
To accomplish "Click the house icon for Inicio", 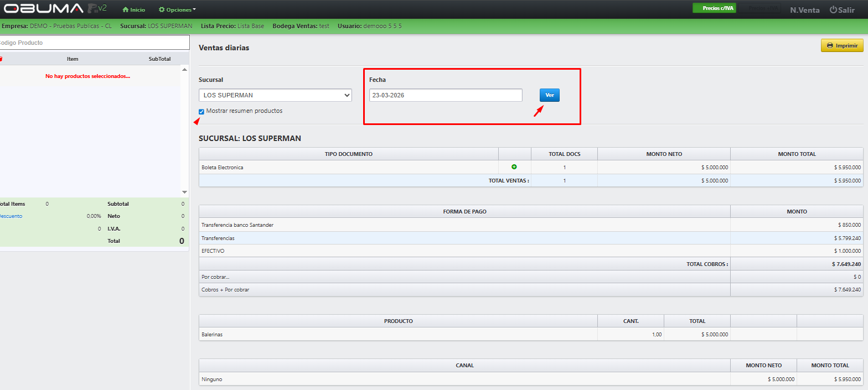I will [126, 10].
